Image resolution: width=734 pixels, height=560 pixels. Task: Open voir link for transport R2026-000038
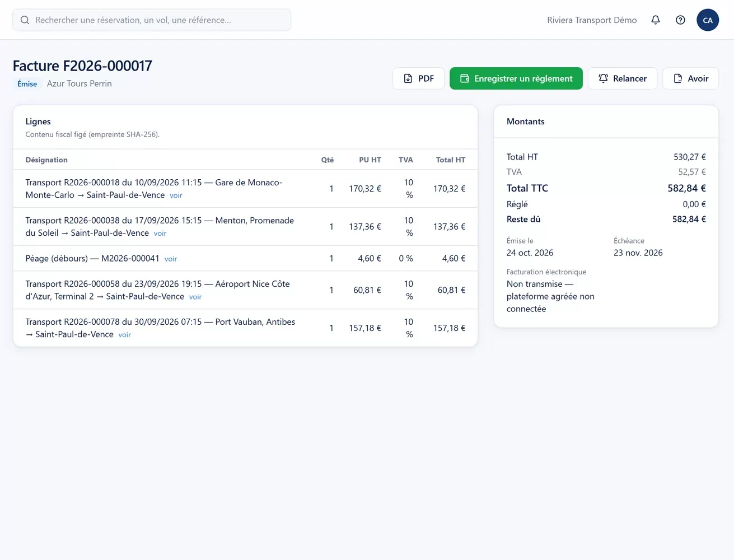(x=160, y=234)
